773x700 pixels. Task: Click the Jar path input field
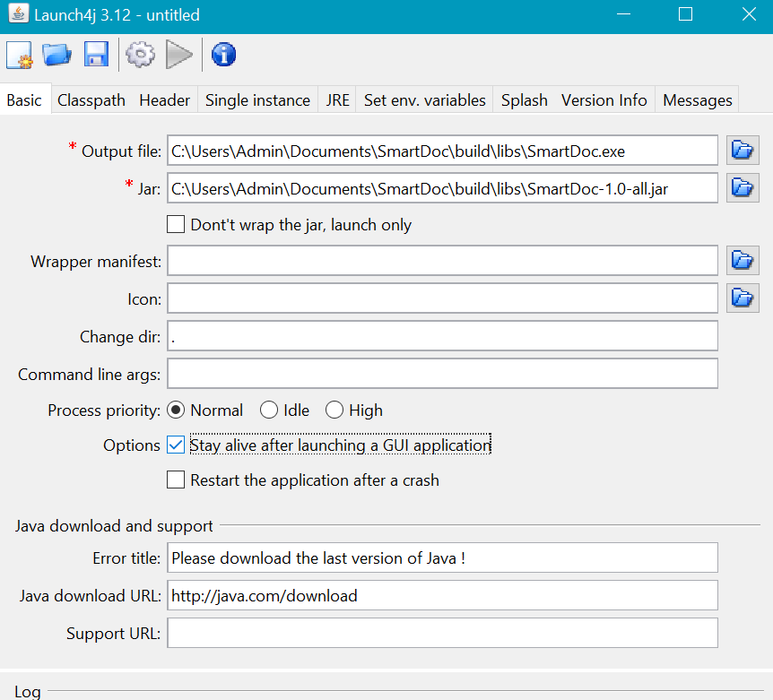click(x=442, y=187)
